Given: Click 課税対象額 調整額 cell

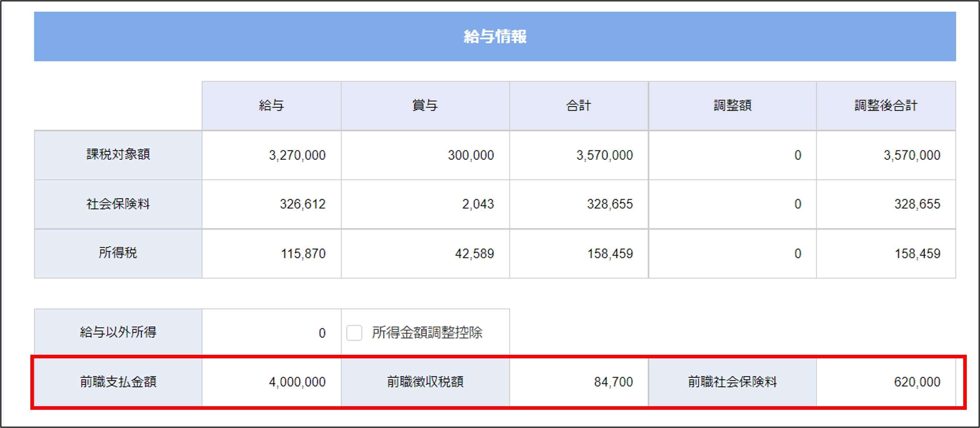Looking at the screenshot, I should tap(732, 155).
